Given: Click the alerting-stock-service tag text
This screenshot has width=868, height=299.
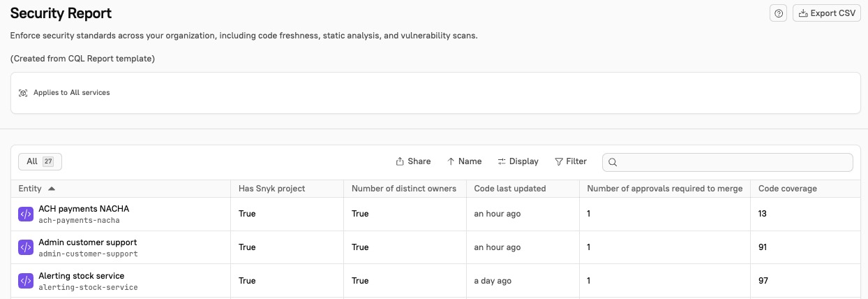Looking at the screenshot, I should (88, 287).
